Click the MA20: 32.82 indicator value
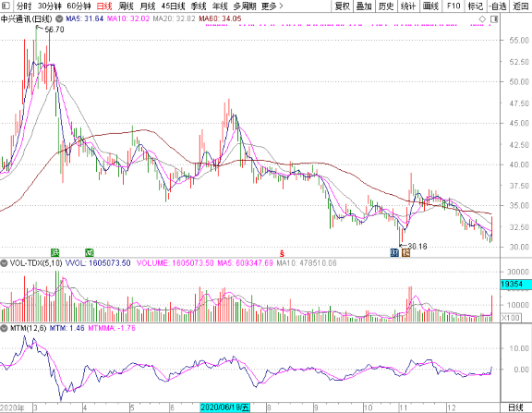The image size is (532, 413). coord(174,18)
